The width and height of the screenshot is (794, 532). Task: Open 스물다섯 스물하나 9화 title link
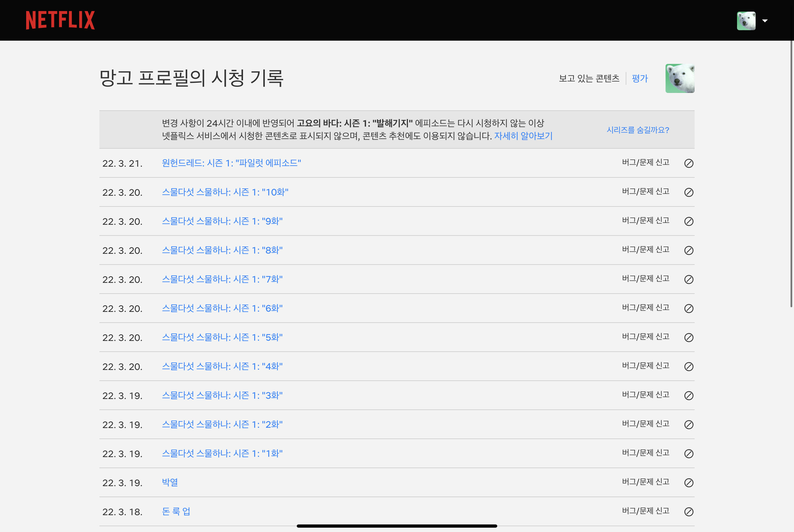point(222,221)
